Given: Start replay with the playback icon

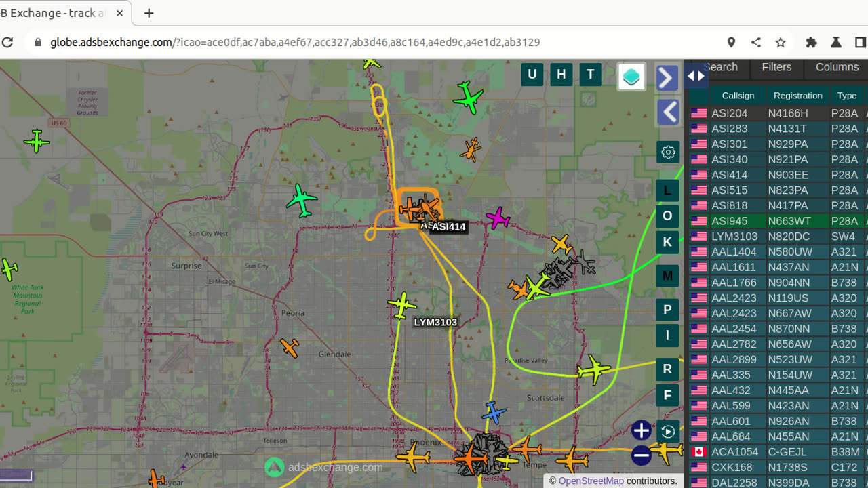Looking at the screenshot, I should pos(668,432).
